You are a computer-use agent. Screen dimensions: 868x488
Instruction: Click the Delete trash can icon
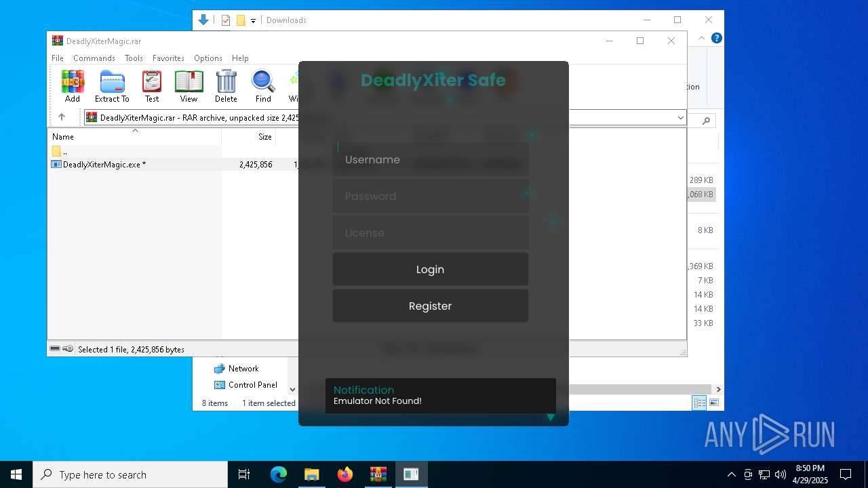pos(226,87)
